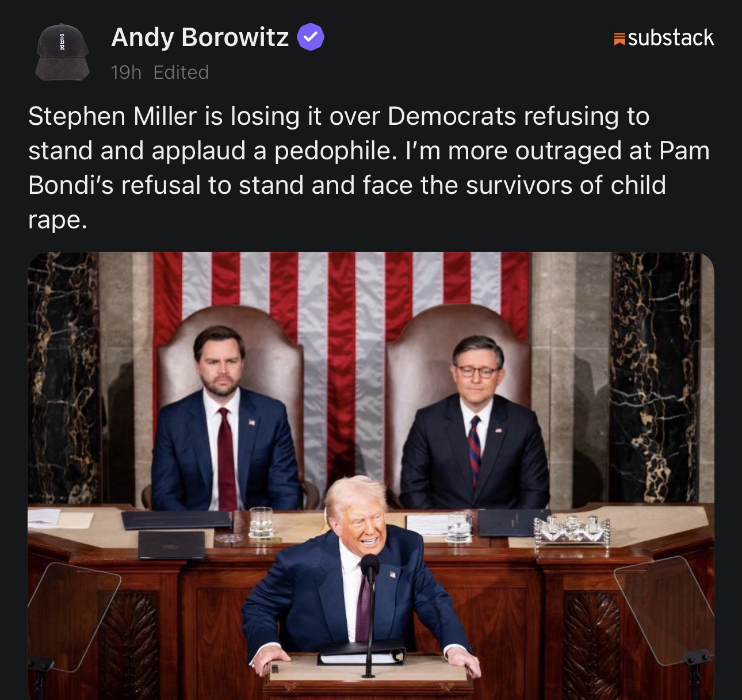Open the attached State of the Union photo

point(371,476)
